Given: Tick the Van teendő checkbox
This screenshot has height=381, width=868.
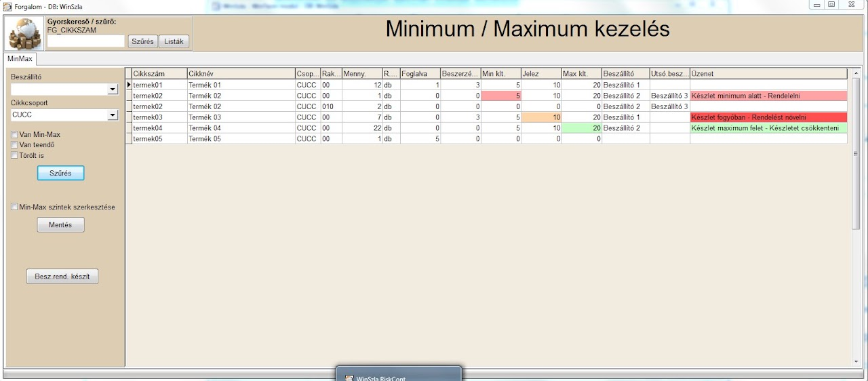Looking at the screenshot, I should (x=14, y=145).
